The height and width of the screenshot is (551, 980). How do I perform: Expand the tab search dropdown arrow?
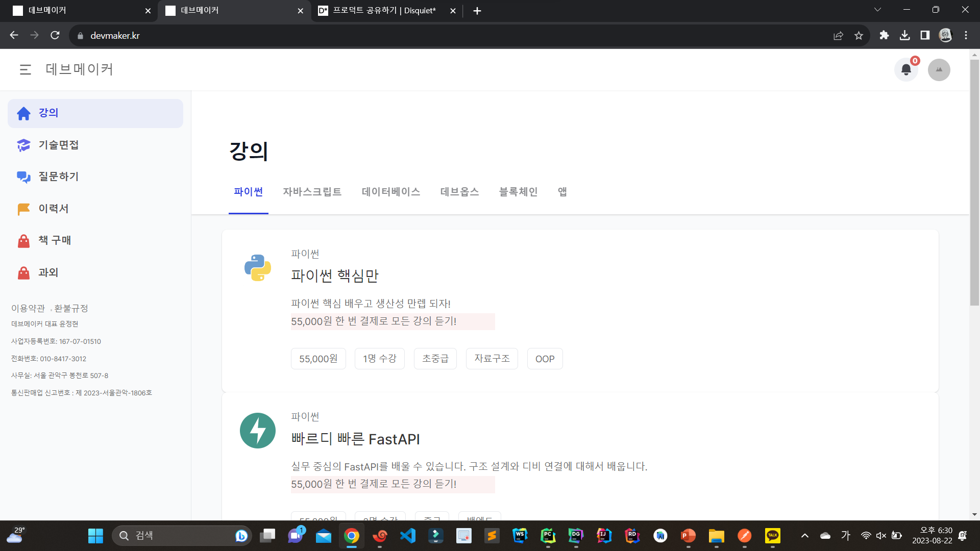pos(877,10)
